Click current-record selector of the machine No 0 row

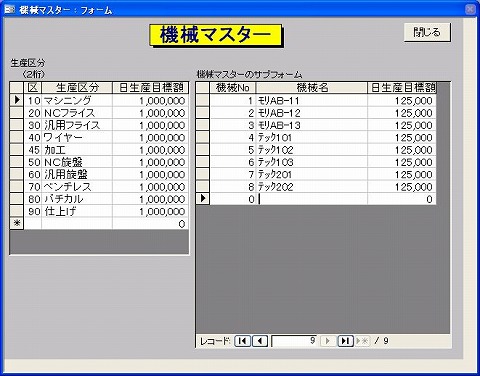[x=203, y=199]
